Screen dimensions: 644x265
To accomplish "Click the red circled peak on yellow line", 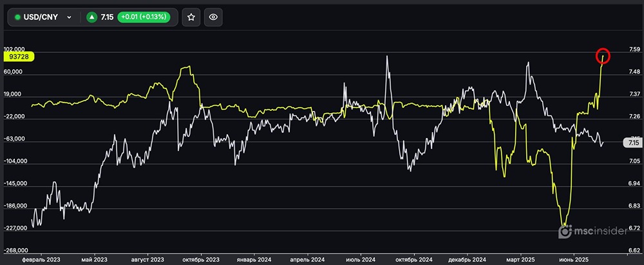I will pyautogui.click(x=603, y=56).
